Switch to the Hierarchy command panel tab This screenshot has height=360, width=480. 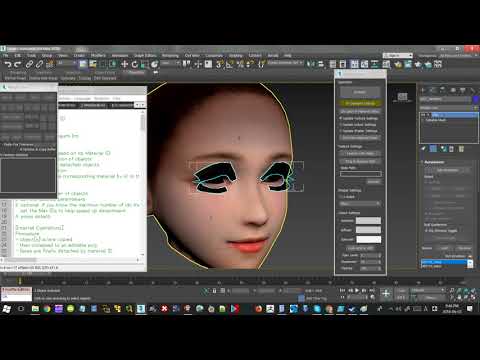(442, 90)
